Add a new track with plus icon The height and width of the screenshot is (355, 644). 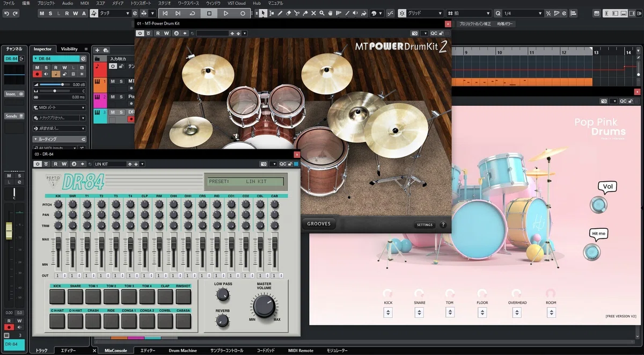(x=98, y=50)
